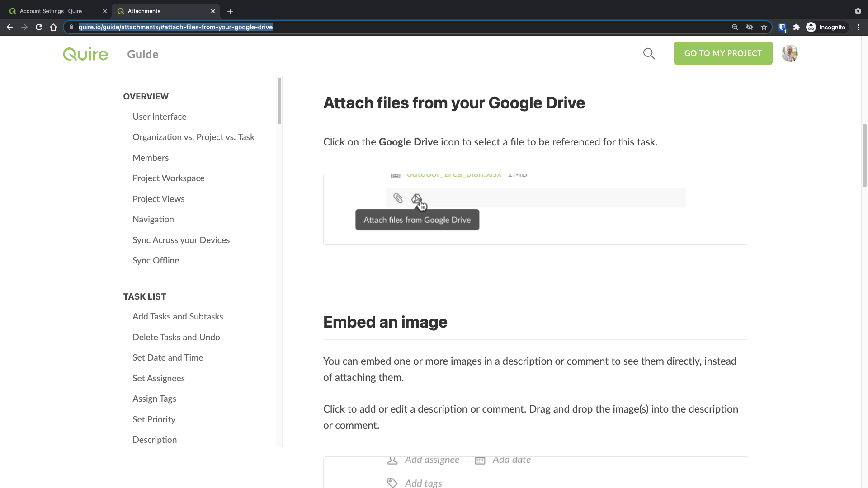This screenshot has width=868, height=488.
Task: Click the GO TO MY PROJECT button
Action: pos(723,53)
